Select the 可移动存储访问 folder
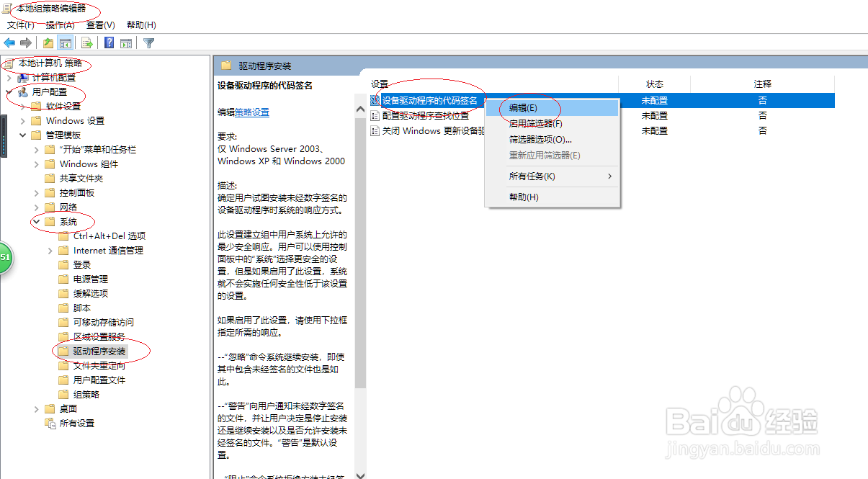 tap(104, 323)
